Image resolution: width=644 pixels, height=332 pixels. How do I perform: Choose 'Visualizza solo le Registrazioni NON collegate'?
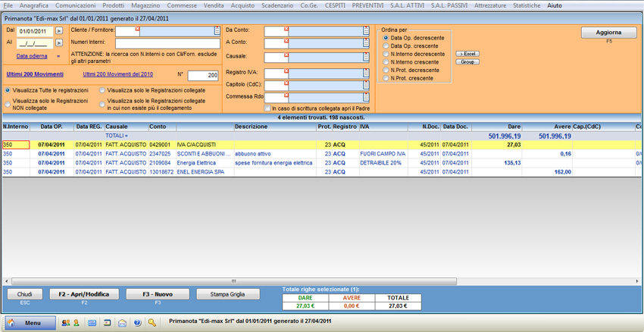pyautogui.click(x=8, y=104)
